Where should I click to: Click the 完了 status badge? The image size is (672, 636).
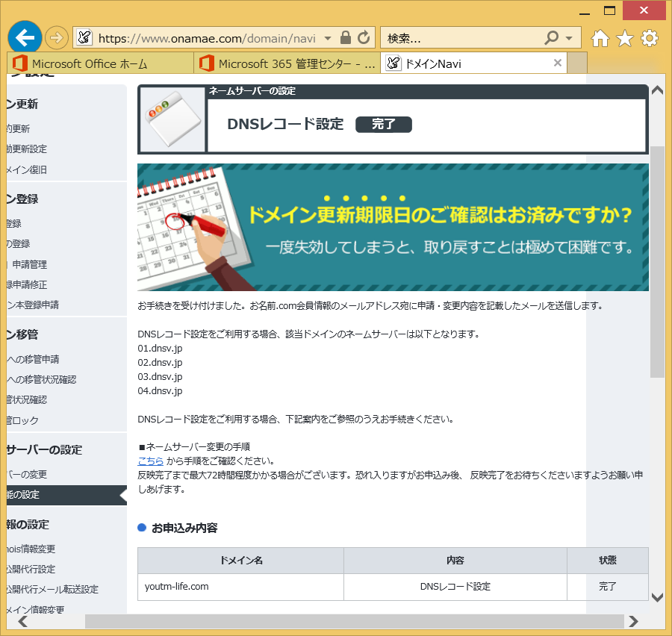(x=384, y=124)
